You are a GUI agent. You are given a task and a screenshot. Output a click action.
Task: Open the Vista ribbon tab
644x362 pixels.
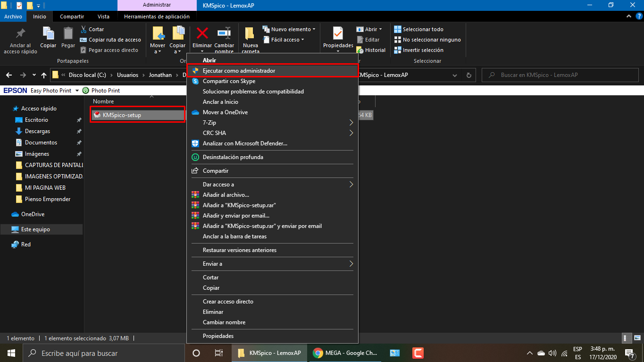click(103, 17)
